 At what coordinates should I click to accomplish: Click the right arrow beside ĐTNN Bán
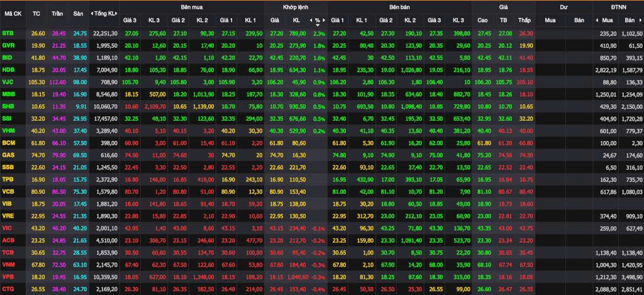point(641,19)
